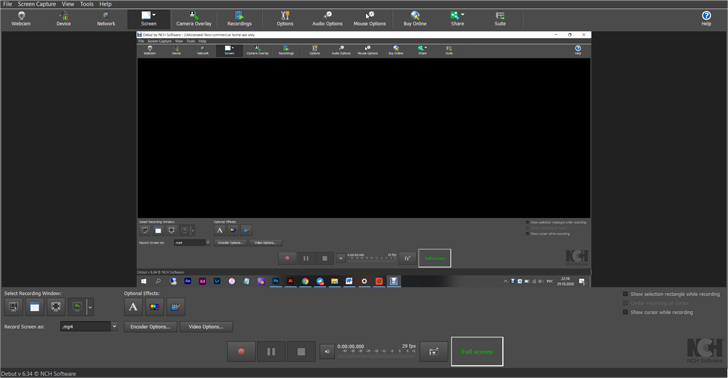Expand the Share toolbar dropdown arrow

pyautogui.click(x=463, y=15)
